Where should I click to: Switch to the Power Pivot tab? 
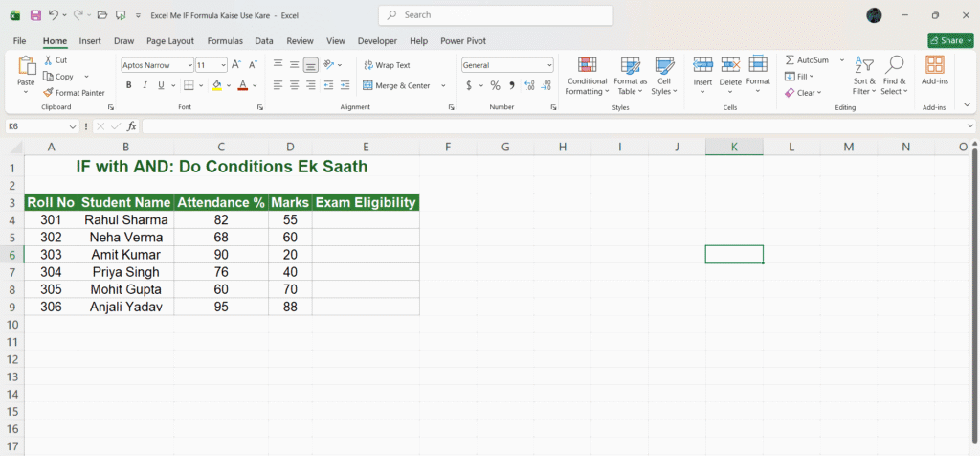point(463,40)
